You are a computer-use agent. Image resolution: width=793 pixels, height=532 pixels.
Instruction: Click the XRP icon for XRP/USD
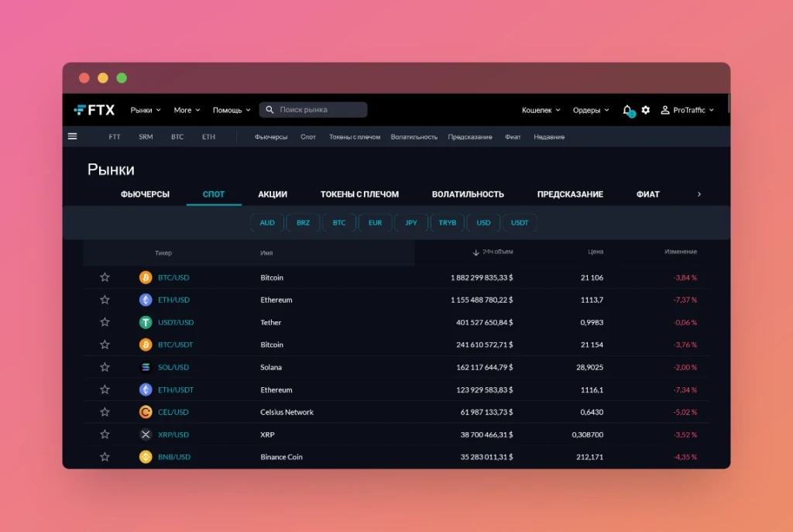(146, 434)
